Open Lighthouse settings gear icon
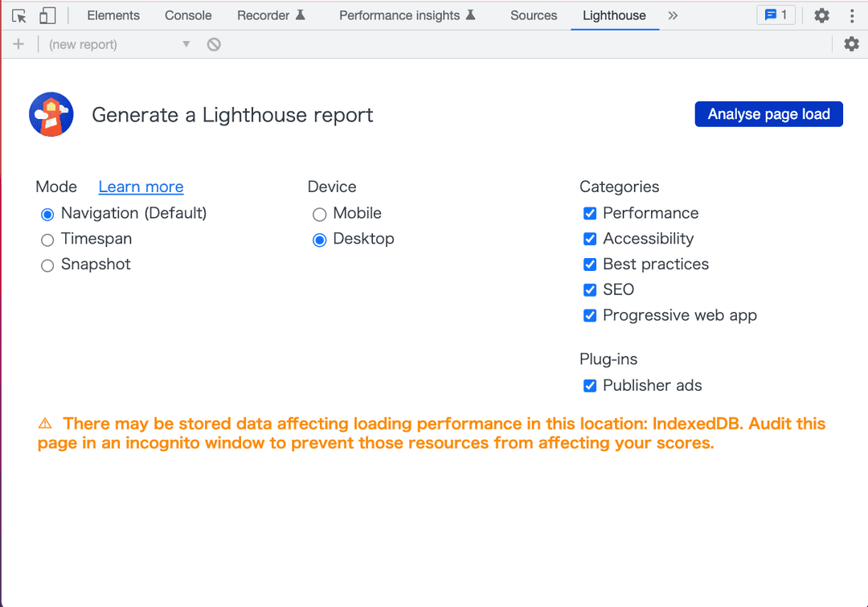 [851, 44]
